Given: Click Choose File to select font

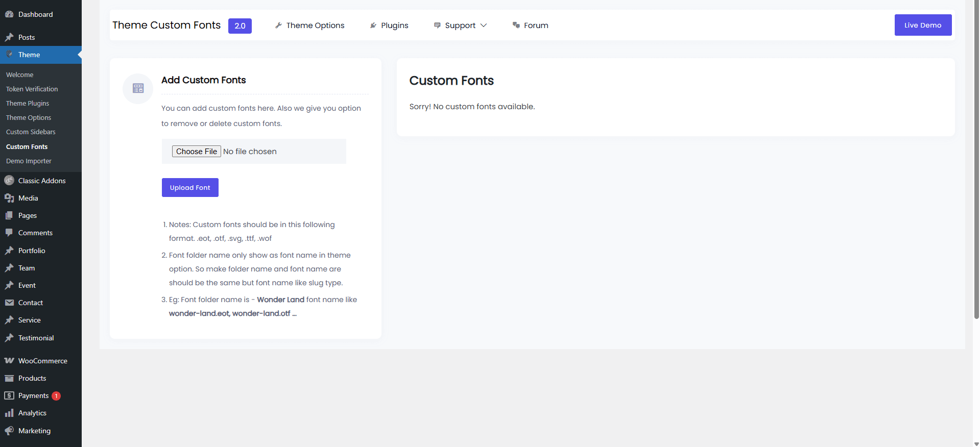Looking at the screenshot, I should tap(196, 152).
